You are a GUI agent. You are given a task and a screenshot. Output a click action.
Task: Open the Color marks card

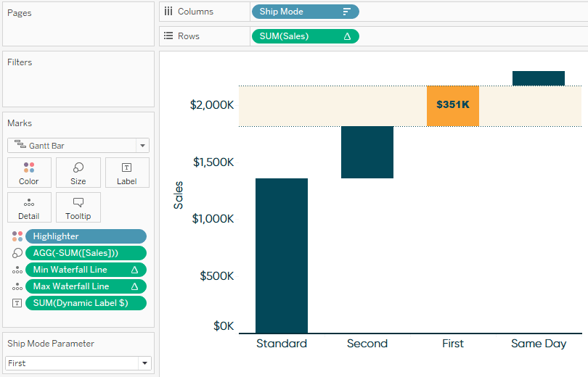pos(29,173)
